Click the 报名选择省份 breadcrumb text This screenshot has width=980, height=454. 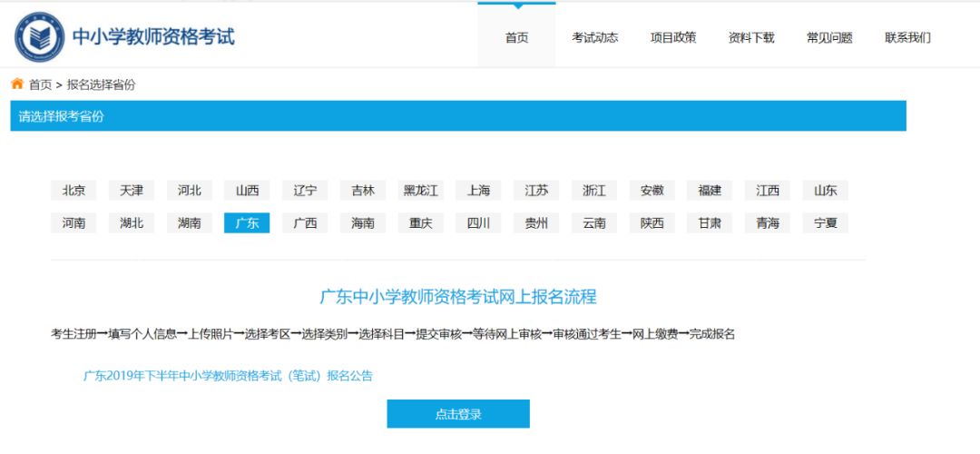pyautogui.click(x=101, y=85)
